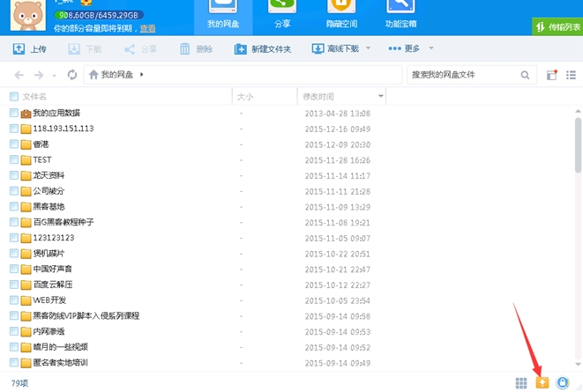Click the TEST folder icon
Viewport: 583px width, 392px height.
point(26,160)
